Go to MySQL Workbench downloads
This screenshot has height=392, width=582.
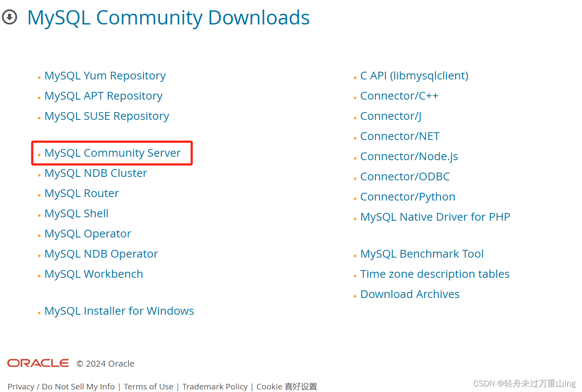click(94, 274)
